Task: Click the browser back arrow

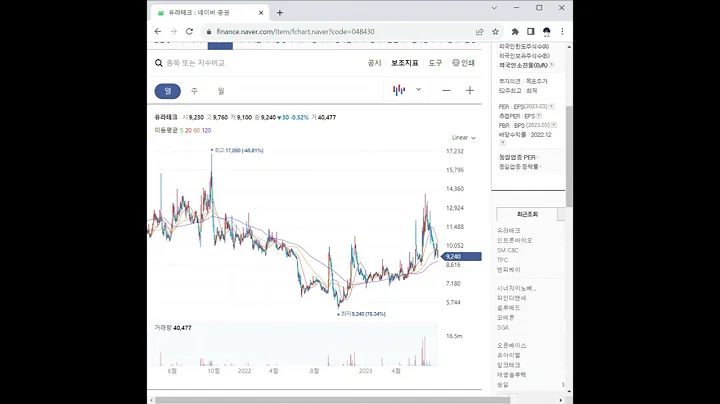Action: [x=158, y=32]
